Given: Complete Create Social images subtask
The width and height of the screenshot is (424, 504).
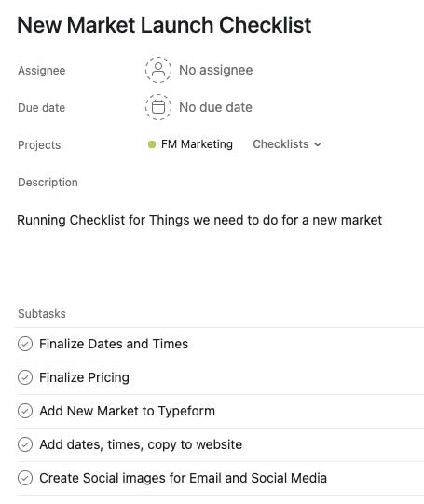Looking at the screenshot, I should (25, 478).
